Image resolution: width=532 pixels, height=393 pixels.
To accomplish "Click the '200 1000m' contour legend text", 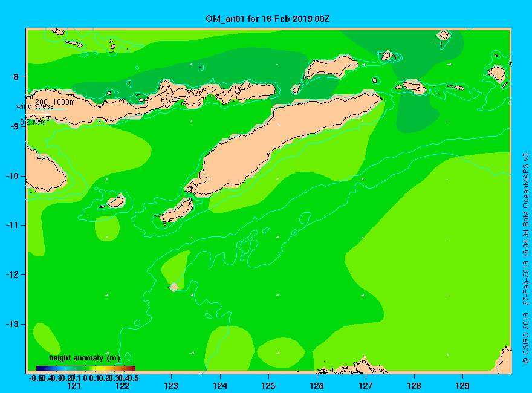I will pos(55,102).
